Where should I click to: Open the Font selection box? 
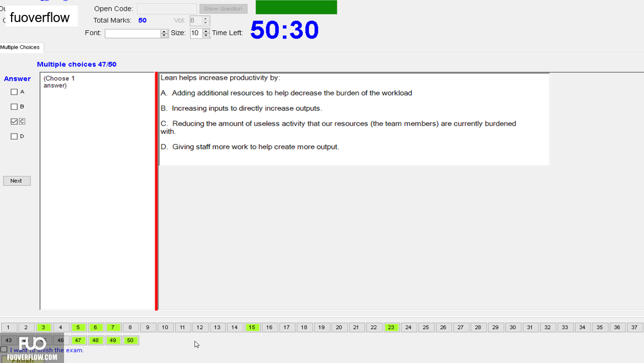click(132, 33)
